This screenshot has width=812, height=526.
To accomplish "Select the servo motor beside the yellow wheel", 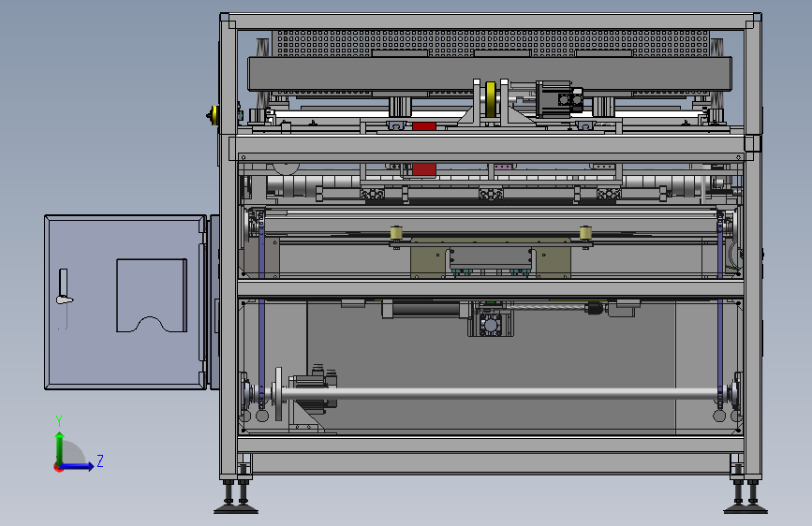I will [x=559, y=98].
